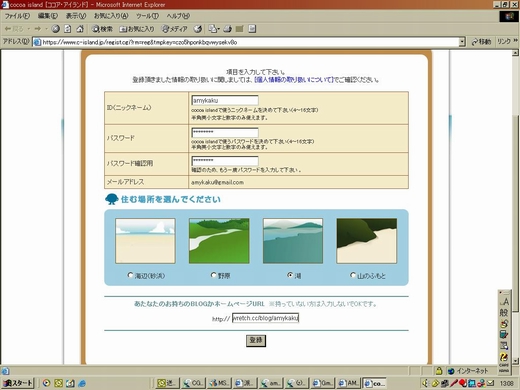
Task: Open the View (表示) menu
Action: tap(75, 16)
